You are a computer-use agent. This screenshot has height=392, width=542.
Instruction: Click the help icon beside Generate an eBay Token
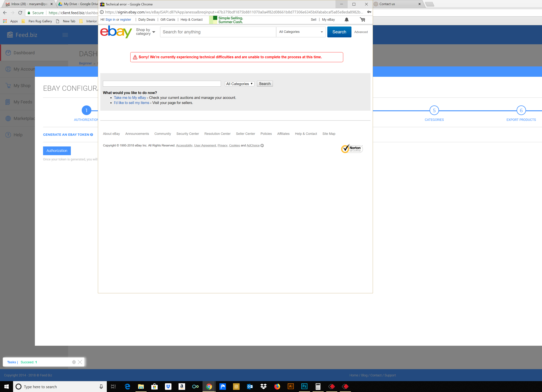(92, 135)
